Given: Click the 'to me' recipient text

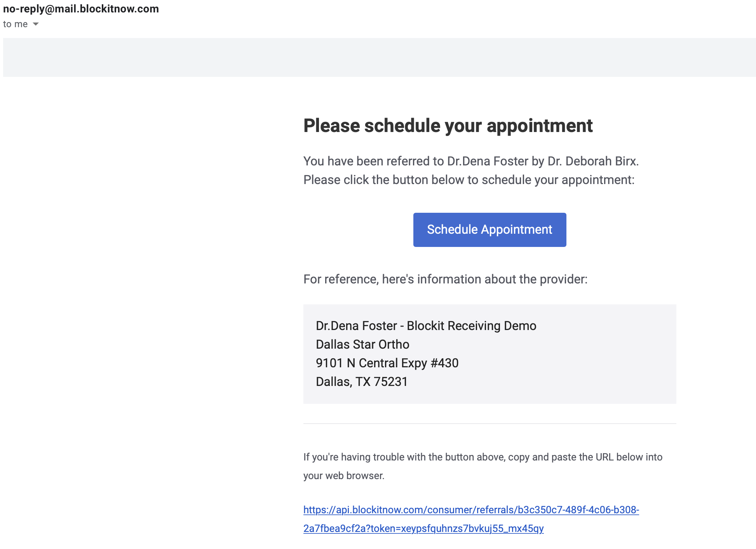Looking at the screenshot, I should (15, 24).
